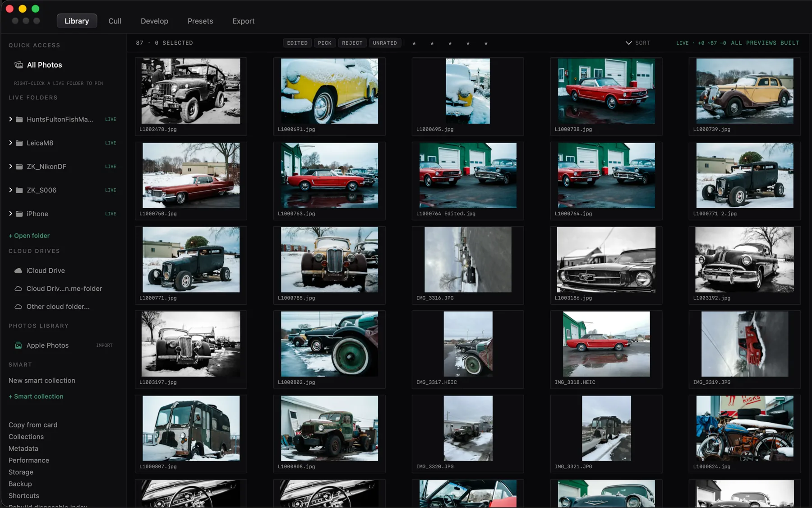The width and height of the screenshot is (812, 508).
Task: Select thumbnail L1000771 2.jpg
Action: pyautogui.click(x=745, y=175)
